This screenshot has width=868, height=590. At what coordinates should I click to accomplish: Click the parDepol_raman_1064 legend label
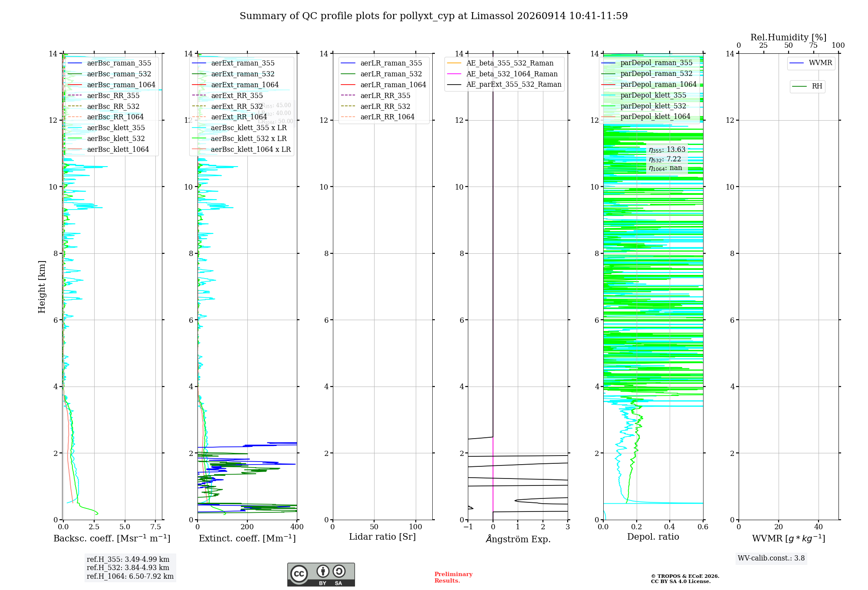tap(658, 85)
